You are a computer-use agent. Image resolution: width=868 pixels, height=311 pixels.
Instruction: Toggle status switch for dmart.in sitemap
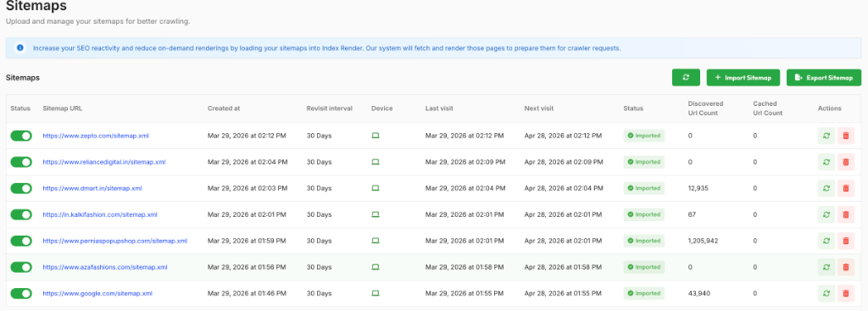[x=21, y=188]
